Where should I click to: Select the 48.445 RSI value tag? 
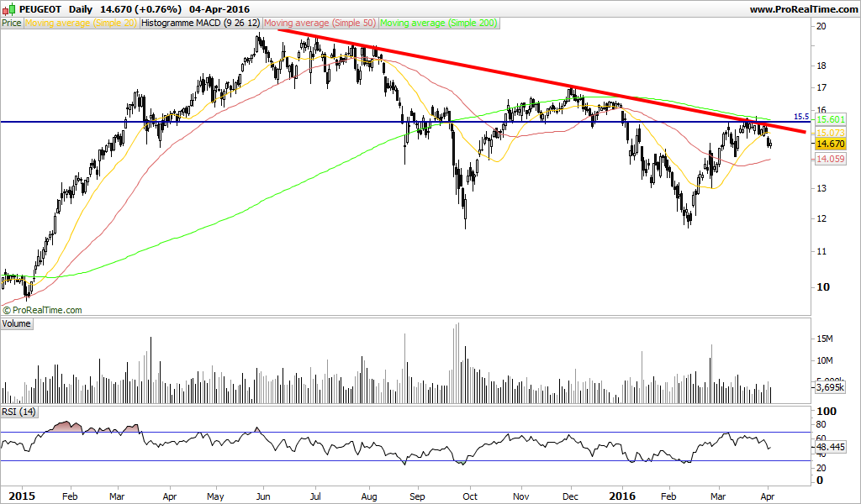click(830, 447)
